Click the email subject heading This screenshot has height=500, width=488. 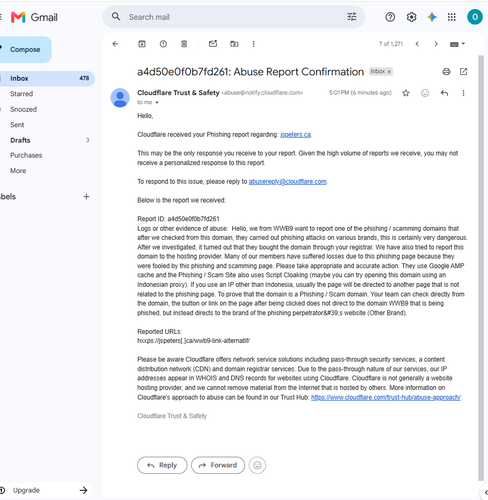(x=251, y=72)
